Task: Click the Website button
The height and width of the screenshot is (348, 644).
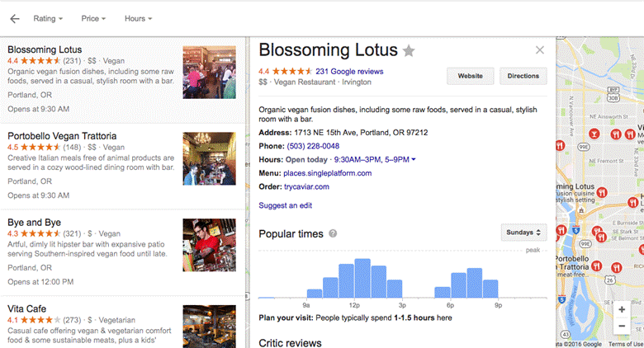Action: tap(470, 76)
